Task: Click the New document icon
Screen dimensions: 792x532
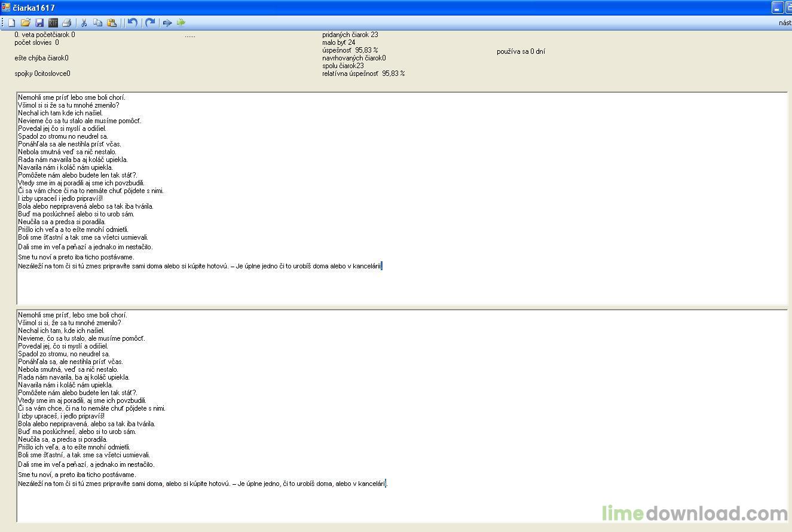Action: 11,23
